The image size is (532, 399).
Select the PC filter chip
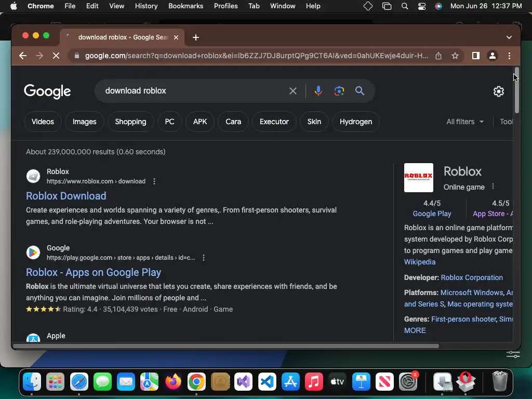(170, 122)
